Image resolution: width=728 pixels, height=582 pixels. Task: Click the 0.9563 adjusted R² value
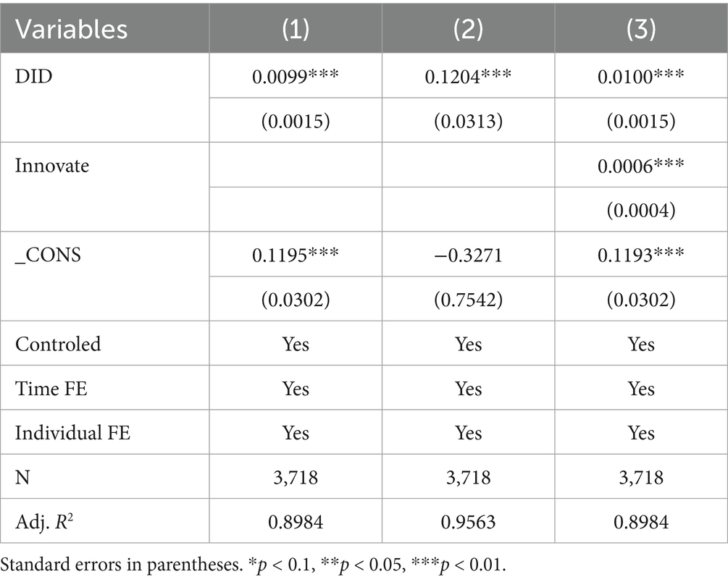(468, 522)
